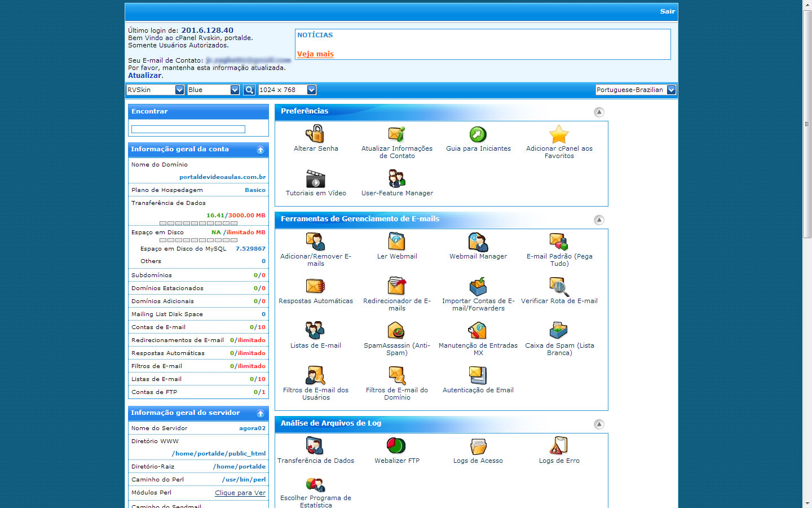Click inside the Encontrar search field
Image resolution: width=812 pixels, height=508 pixels.
[188, 129]
